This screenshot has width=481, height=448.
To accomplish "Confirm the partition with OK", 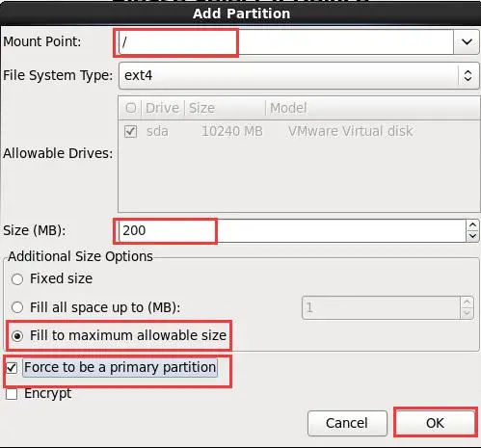I will click(435, 423).
